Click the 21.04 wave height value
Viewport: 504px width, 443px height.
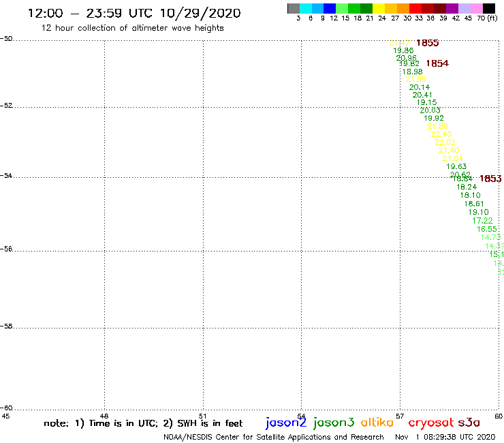point(452,158)
